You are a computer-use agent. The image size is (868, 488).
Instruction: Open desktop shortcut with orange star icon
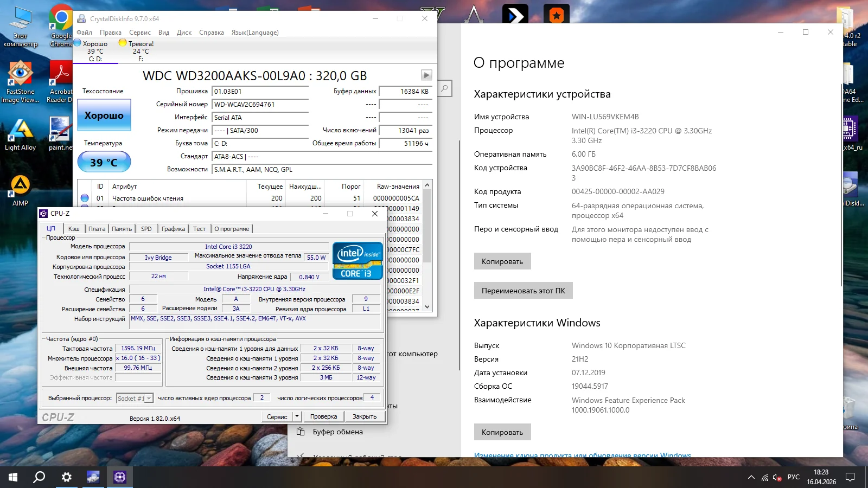(x=556, y=15)
